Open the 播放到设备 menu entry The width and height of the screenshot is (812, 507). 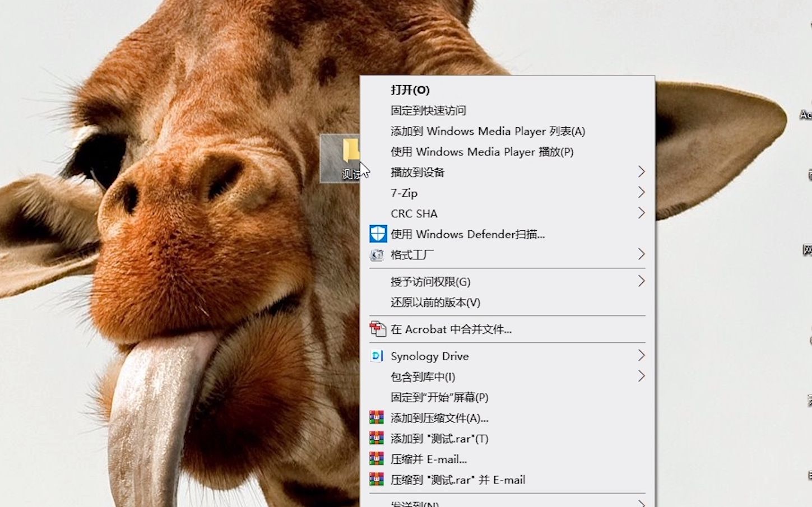[x=507, y=172]
